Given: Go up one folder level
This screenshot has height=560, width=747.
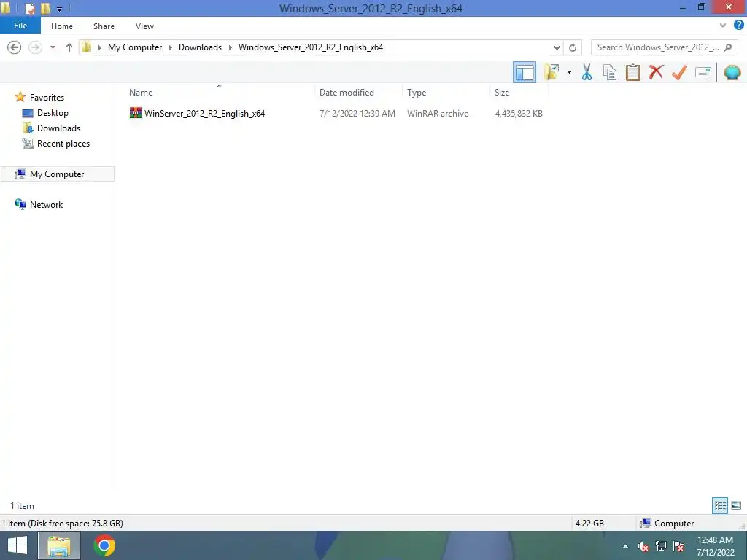Looking at the screenshot, I should pyautogui.click(x=69, y=47).
